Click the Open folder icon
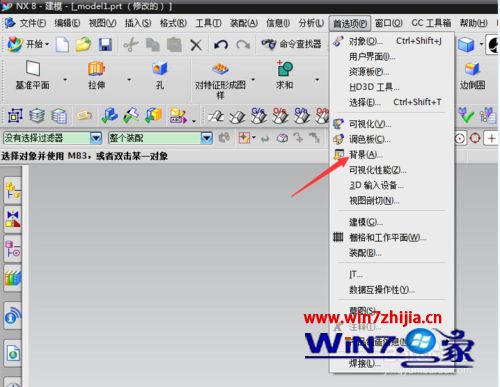The width and height of the screenshot is (500, 387). (x=83, y=44)
